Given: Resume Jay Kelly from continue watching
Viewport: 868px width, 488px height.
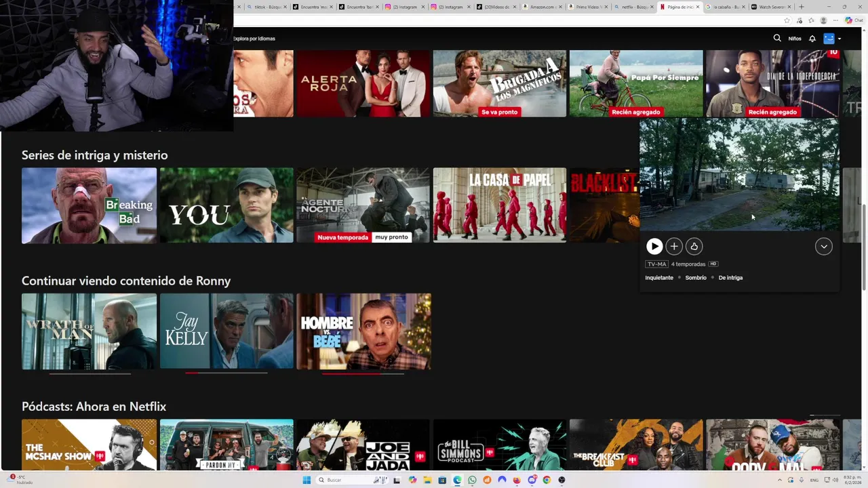Looking at the screenshot, I should click(226, 331).
